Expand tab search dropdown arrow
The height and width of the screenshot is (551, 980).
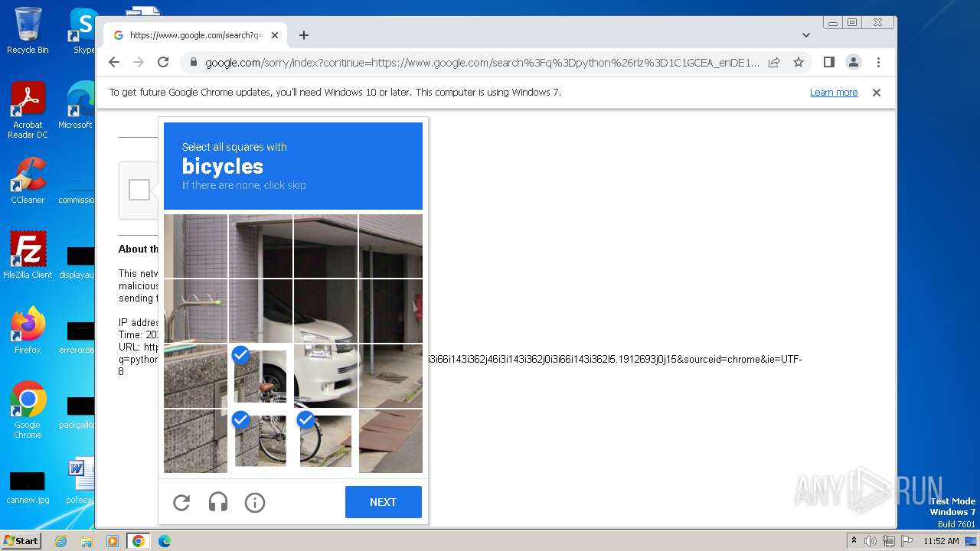coord(806,35)
